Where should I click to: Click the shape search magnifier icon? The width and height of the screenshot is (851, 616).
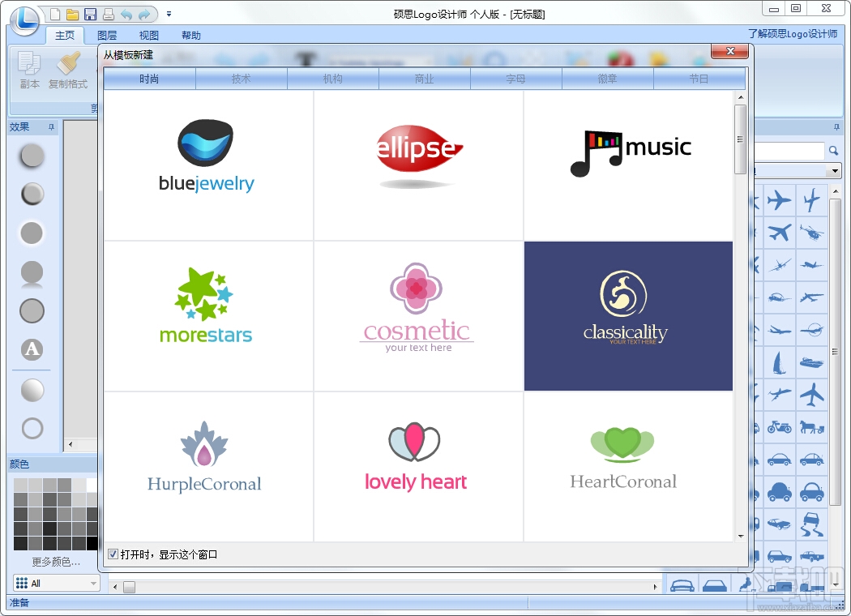click(x=834, y=150)
